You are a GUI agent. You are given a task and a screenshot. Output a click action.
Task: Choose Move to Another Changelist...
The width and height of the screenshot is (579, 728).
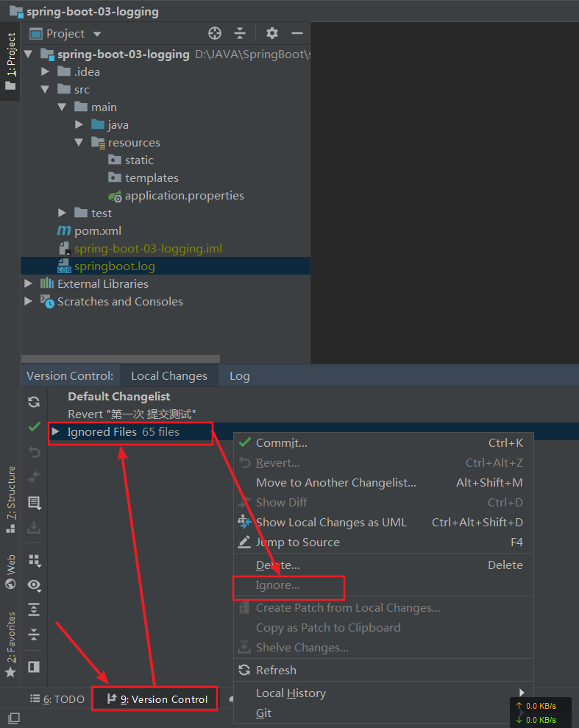[x=383, y=483]
